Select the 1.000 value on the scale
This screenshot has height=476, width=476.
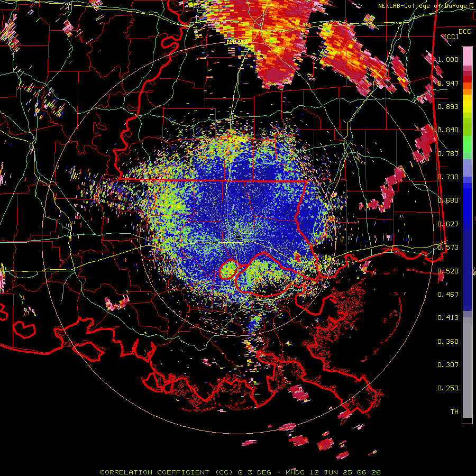point(448,59)
